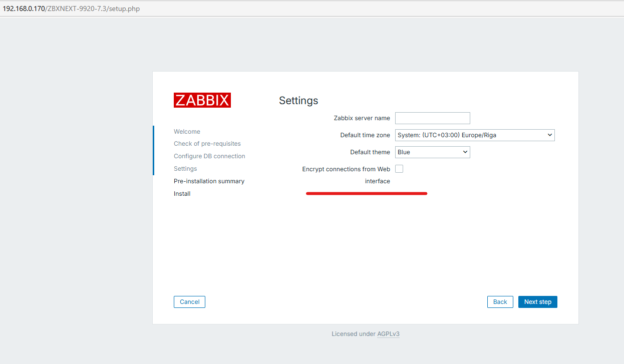Click the Zabbix server name label
This screenshot has width=624, height=364.
362,118
